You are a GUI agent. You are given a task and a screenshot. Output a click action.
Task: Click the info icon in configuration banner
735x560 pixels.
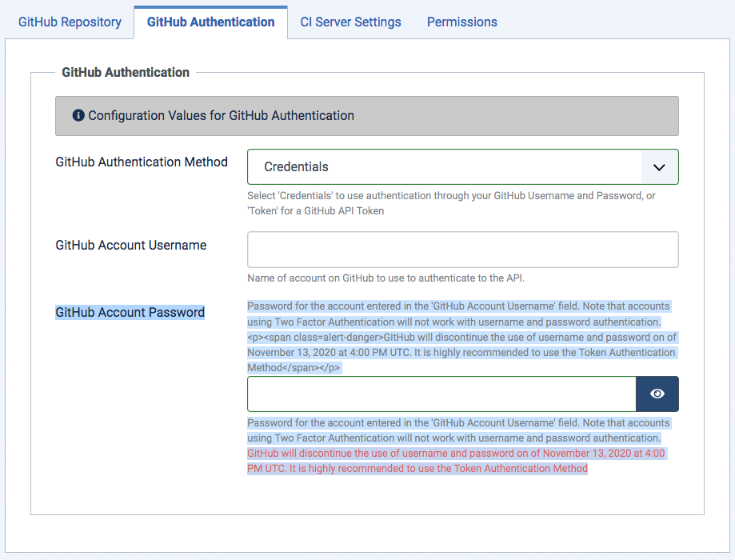pos(78,115)
